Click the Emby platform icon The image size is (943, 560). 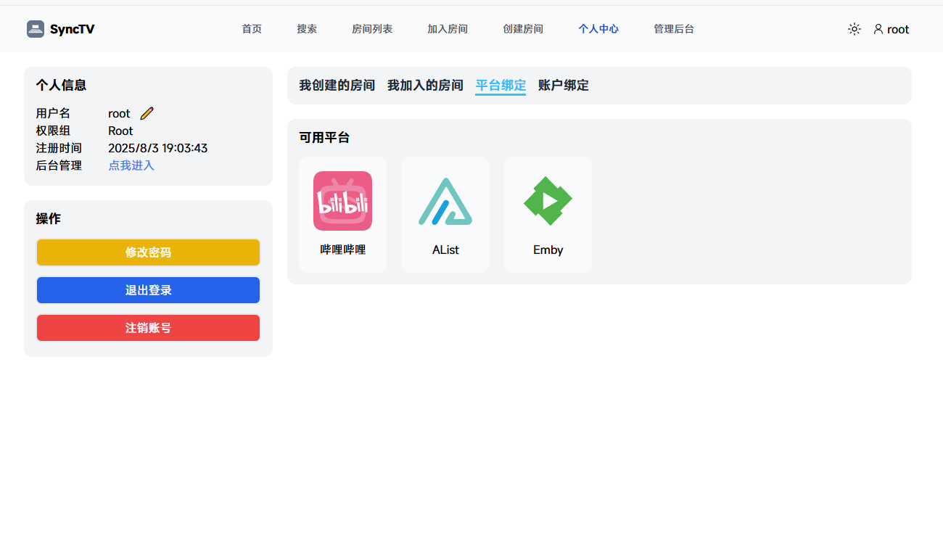[x=548, y=201]
